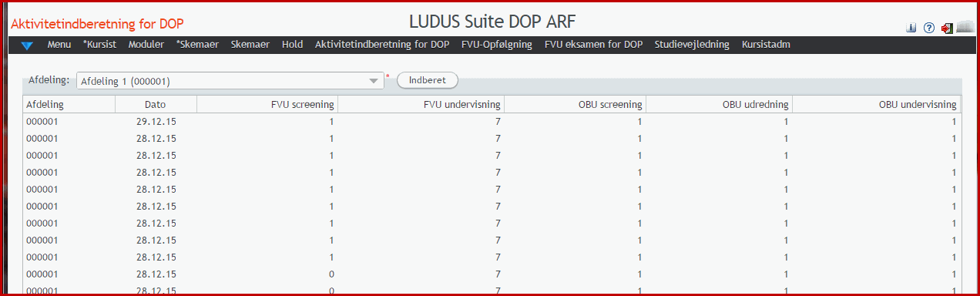
Task: Open the Kursistadm menu
Action: pos(766,45)
